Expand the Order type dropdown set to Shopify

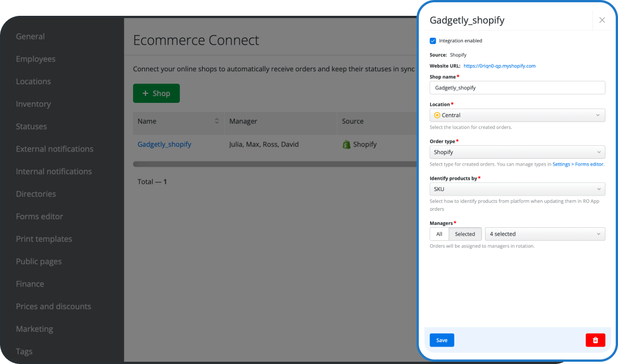pyautogui.click(x=517, y=152)
